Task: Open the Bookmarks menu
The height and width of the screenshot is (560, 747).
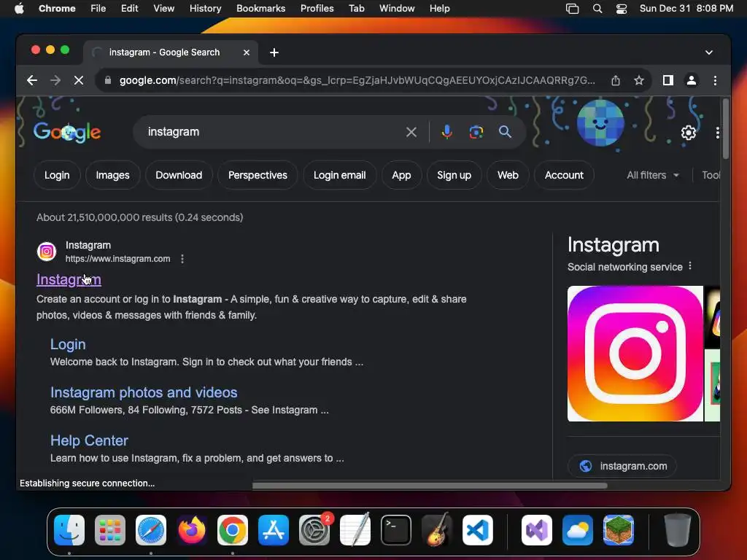Action: (260, 8)
